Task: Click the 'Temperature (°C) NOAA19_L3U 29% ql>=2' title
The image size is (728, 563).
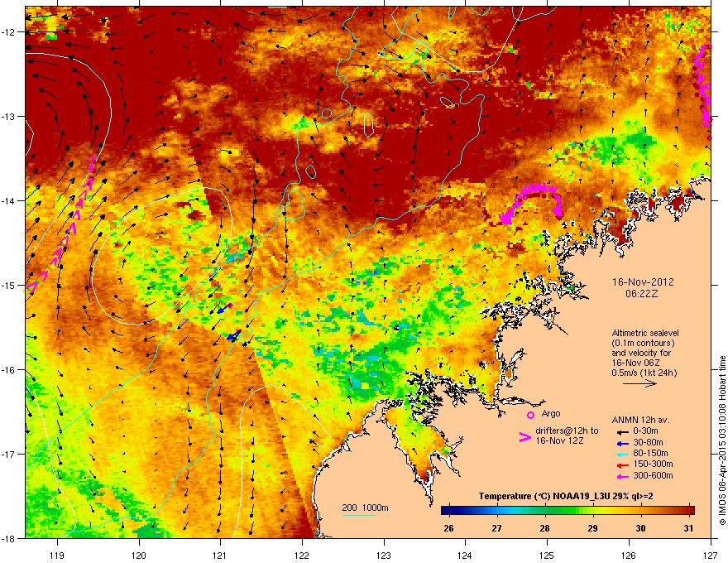Action: click(x=566, y=497)
